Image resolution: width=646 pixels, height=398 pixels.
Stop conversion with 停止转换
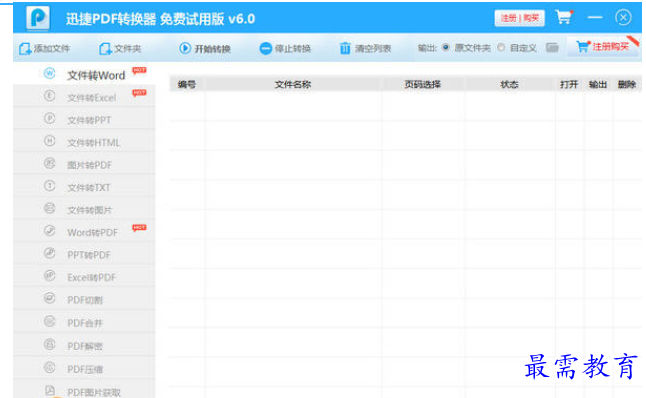pos(285,49)
